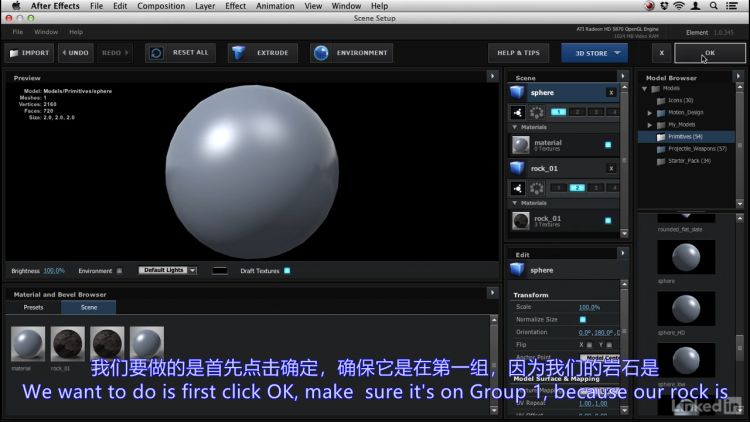This screenshot has width=750, height=422.
Task: Select the sphere_HD model thumbnail
Action: pyautogui.click(x=686, y=309)
